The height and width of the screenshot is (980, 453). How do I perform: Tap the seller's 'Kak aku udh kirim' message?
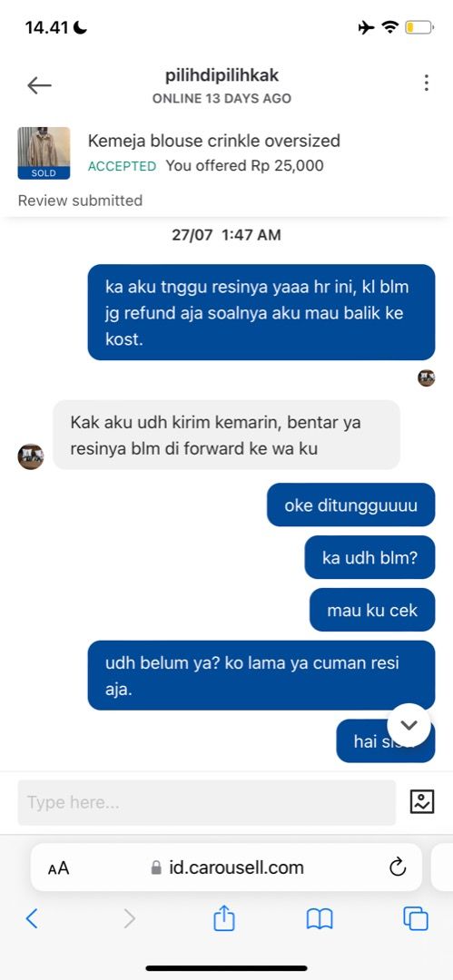[227, 435]
